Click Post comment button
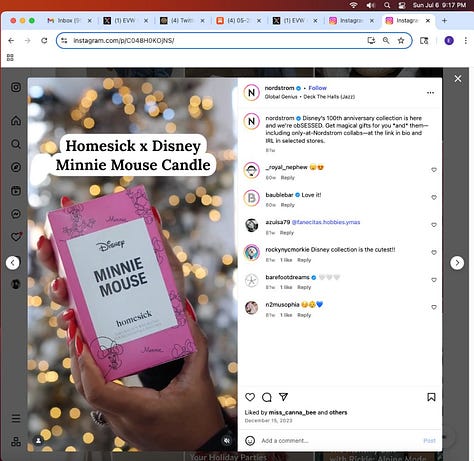Screen dimensions: 474x461 [x=429, y=441]
